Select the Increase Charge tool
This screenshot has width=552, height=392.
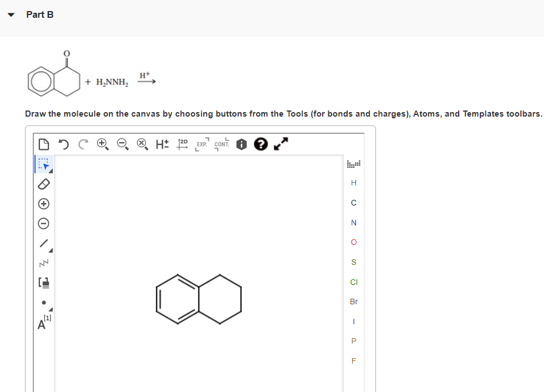(x=43, y=204)
